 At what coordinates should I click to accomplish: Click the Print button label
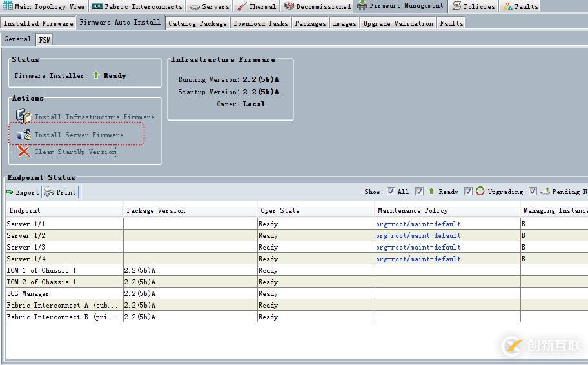(66, 192)
